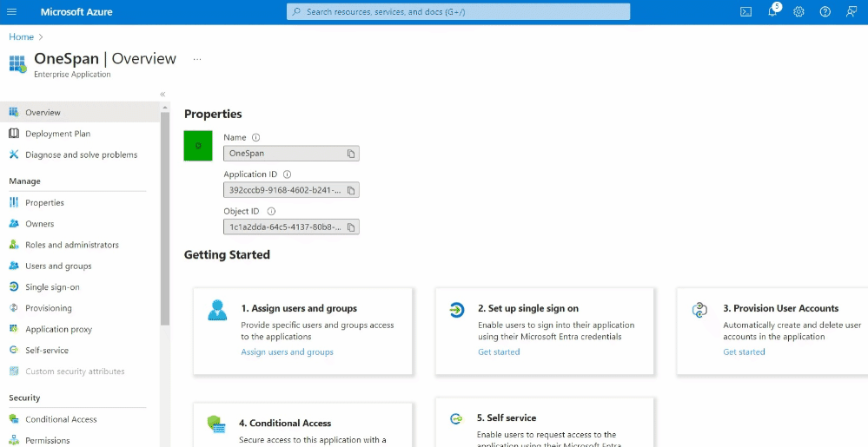Click the Object ID field 1c1a2dda

point(291,227)
